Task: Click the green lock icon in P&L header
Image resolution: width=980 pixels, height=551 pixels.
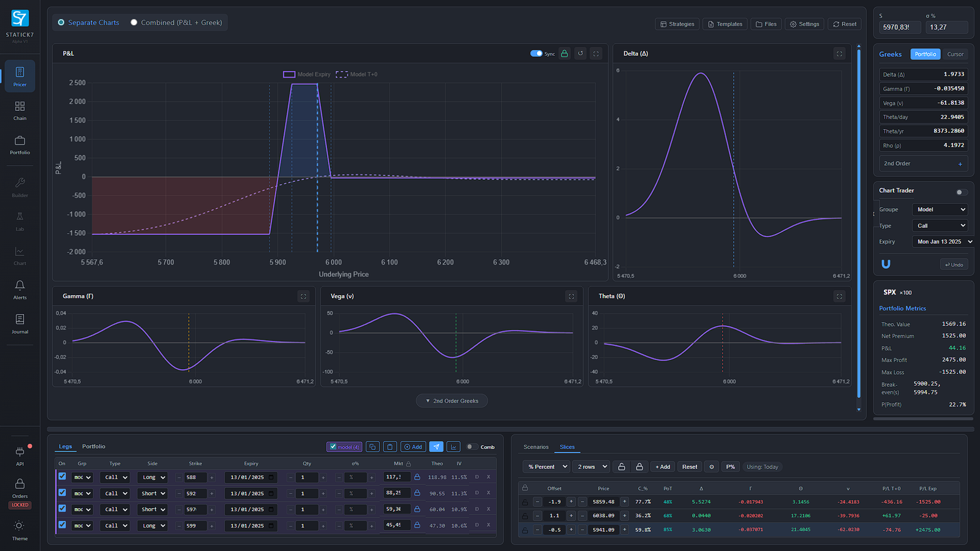Action: [x=564, y=54]
